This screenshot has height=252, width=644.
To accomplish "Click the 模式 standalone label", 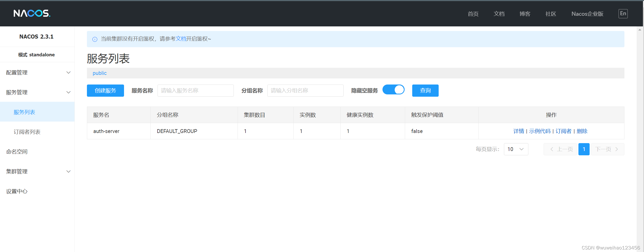I will 36,55.
